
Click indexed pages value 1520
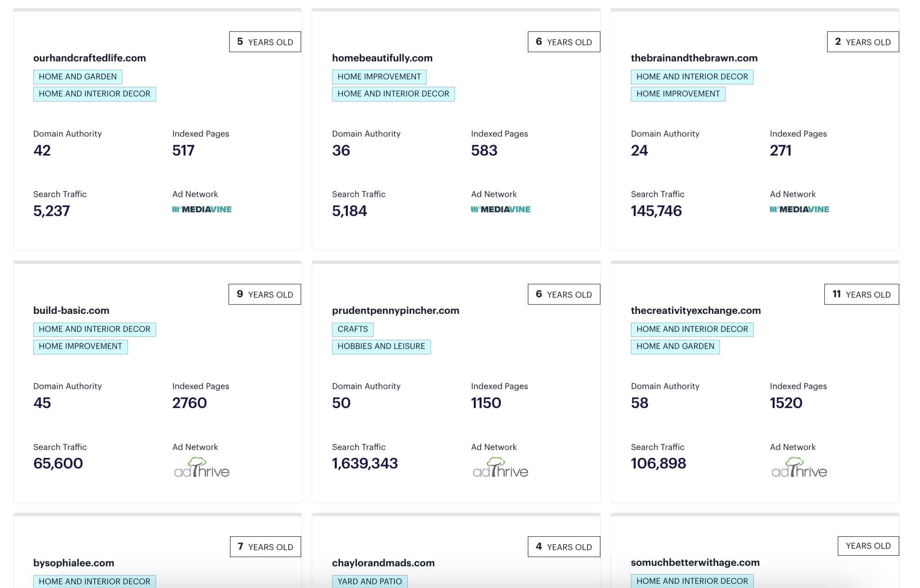(786, 403)
